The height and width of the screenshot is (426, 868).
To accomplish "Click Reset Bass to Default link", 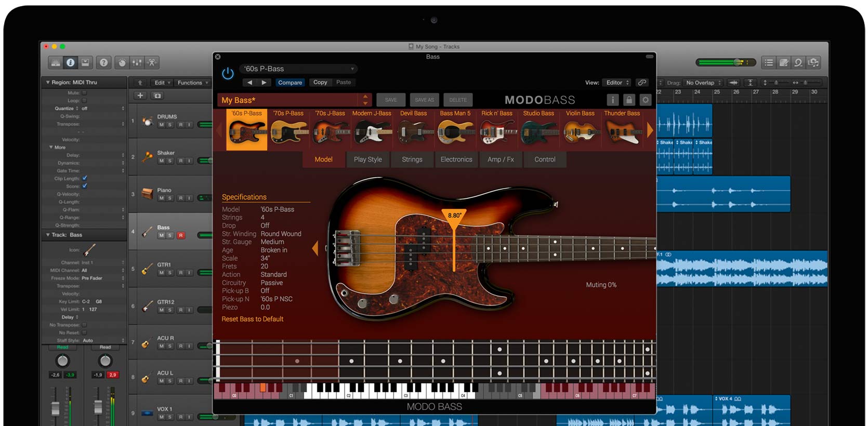I will pyautogui.click(x=253, y=319).
